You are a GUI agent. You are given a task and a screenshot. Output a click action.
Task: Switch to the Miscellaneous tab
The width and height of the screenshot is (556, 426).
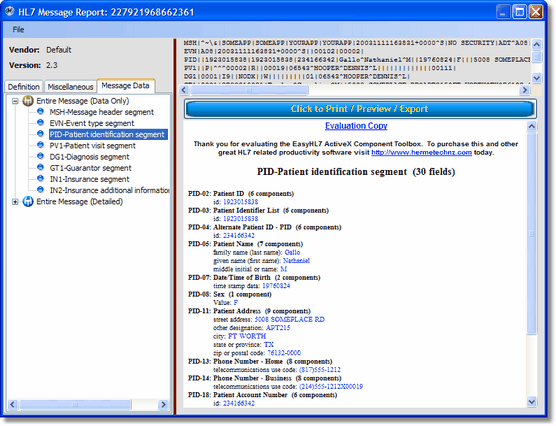[70, 87]
